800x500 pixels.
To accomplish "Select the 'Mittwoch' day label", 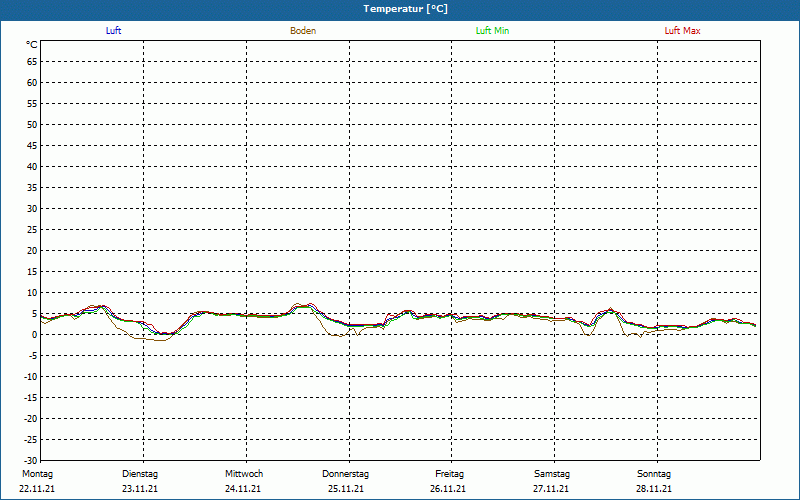I will point(244,474).
